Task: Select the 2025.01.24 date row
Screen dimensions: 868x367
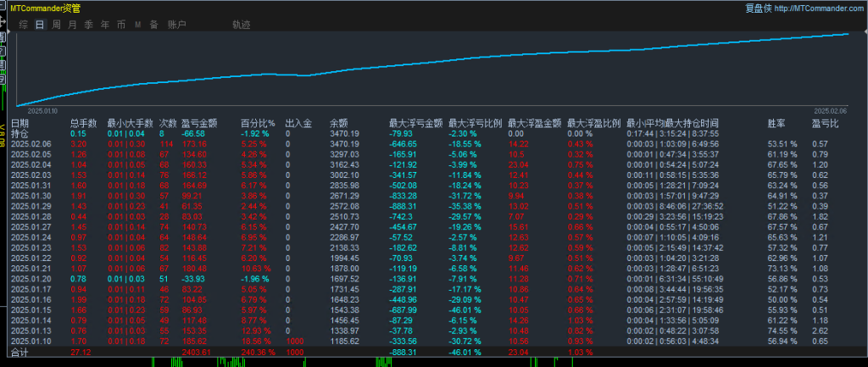Action: pyautogui.click(x=32, y=237)
